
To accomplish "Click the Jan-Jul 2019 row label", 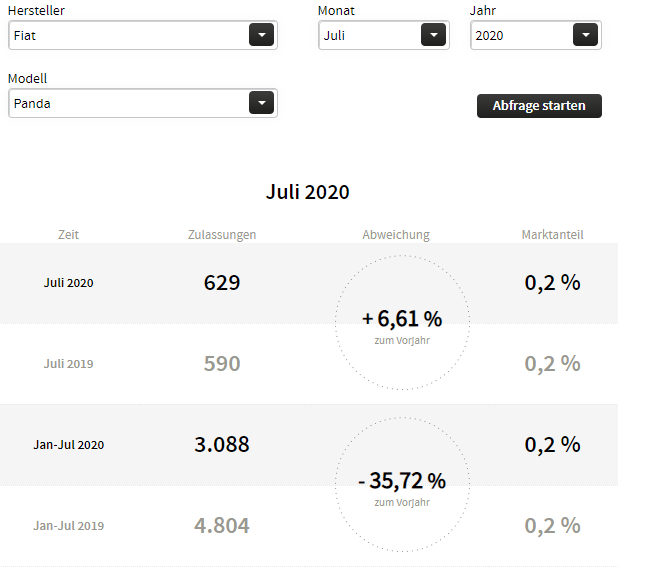I will 69,526.
